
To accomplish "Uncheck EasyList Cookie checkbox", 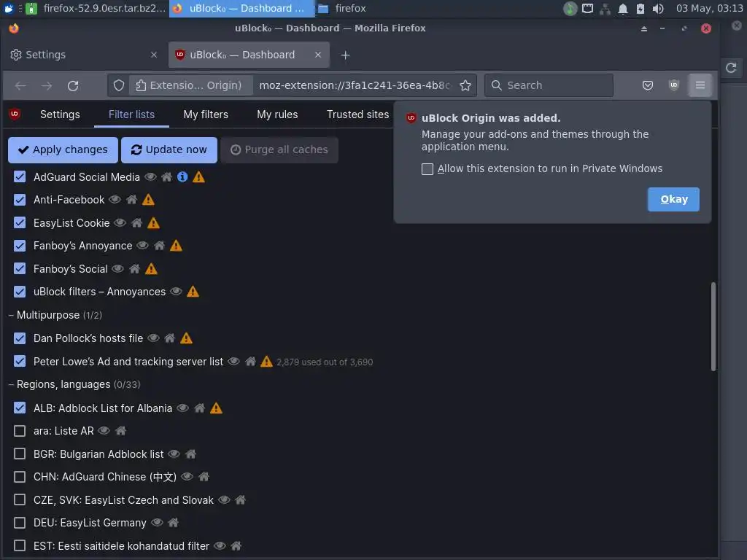I will click(x=20, y=222).
